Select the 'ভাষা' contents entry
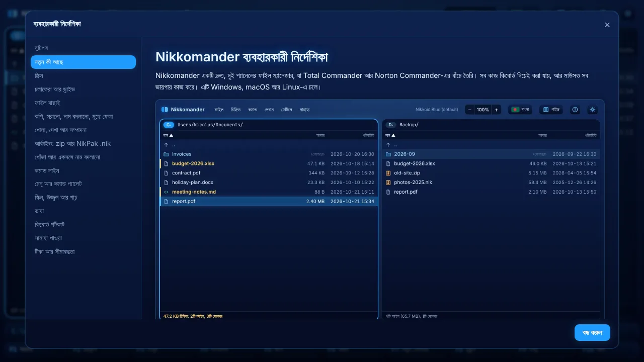644x362 pixels. [x=83, y=211]
